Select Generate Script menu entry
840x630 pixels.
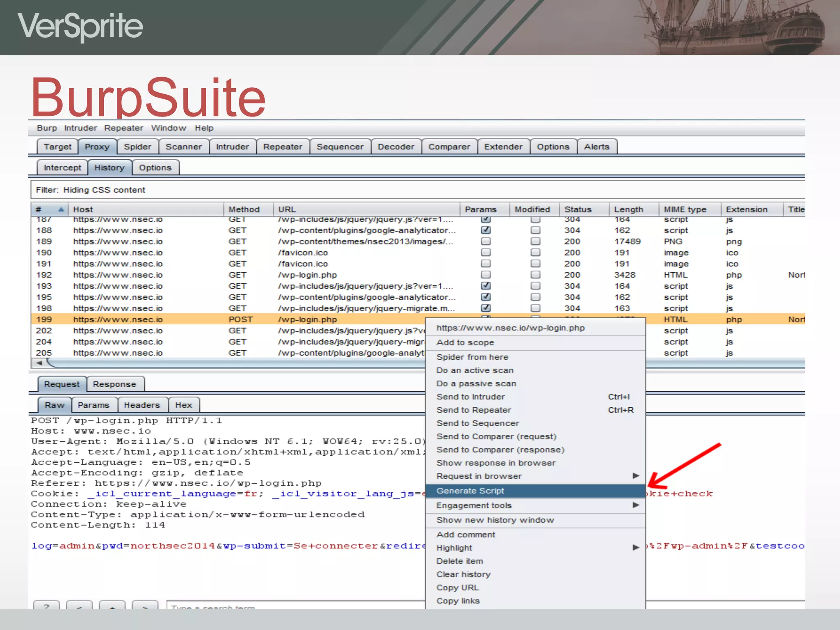[535, 491]
